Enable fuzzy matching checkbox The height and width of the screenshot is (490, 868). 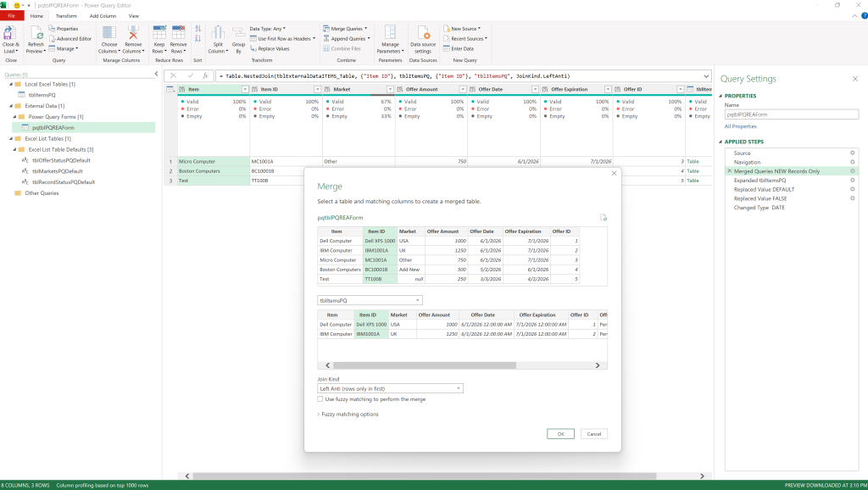pos(320,398)
